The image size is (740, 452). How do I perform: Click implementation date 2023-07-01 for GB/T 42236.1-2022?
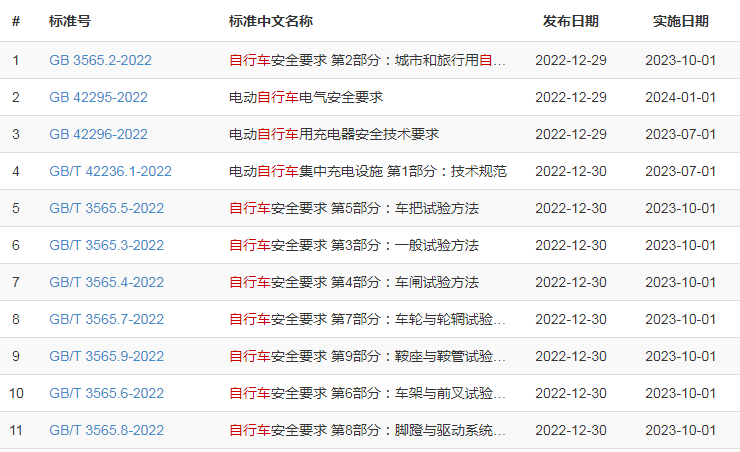point(681,171)
